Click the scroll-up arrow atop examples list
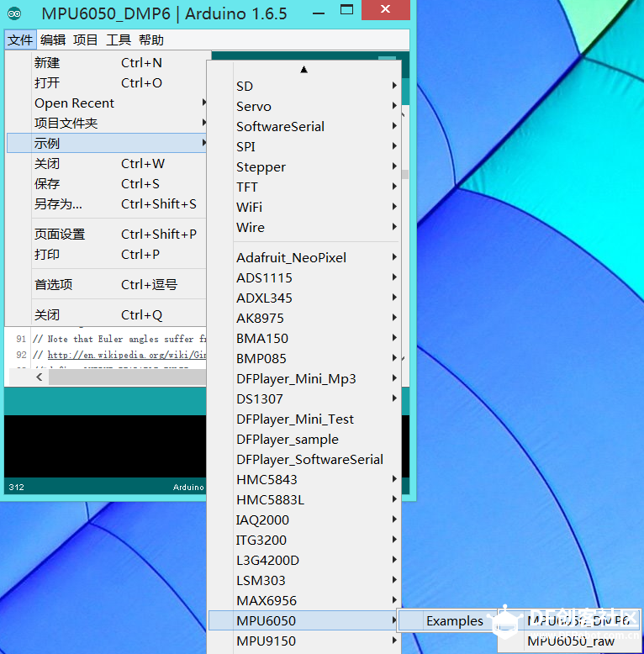The height and width of the screenshot is (654, 644). click(304, 69)
